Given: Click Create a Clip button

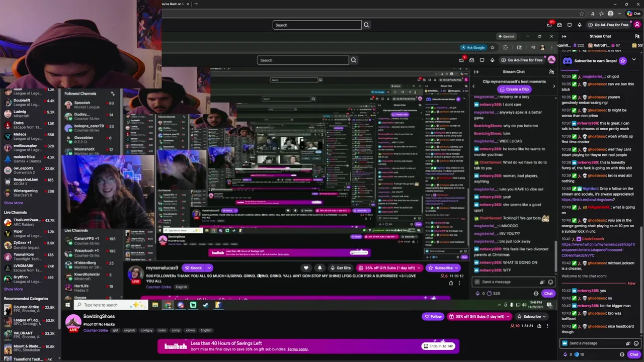Looking at the screenshot, I should (514, 89).
